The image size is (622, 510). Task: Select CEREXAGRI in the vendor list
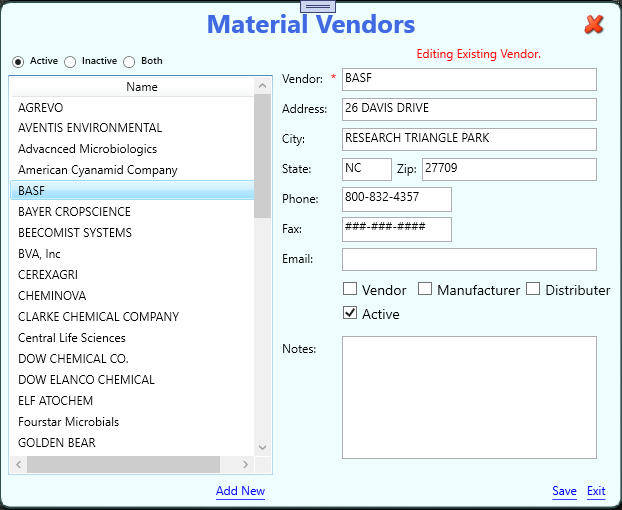pos(132,275)
